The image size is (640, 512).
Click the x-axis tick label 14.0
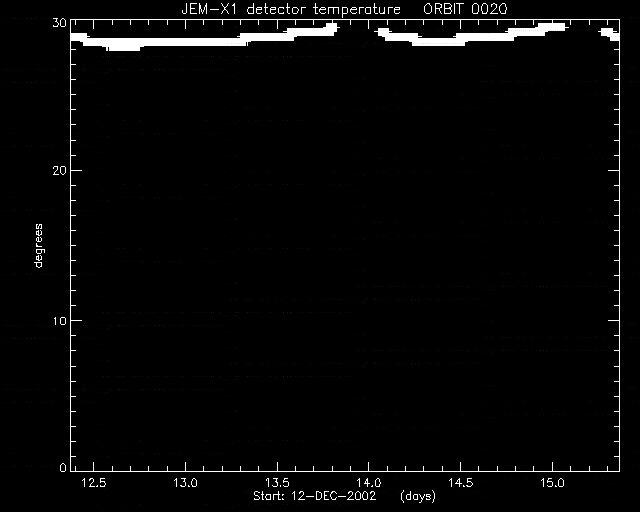point(369,483)
